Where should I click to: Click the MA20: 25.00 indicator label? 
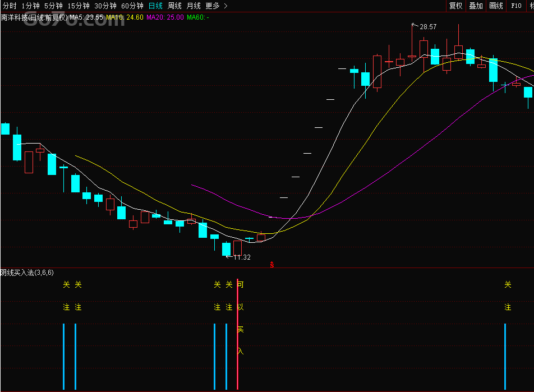(165, 17)
